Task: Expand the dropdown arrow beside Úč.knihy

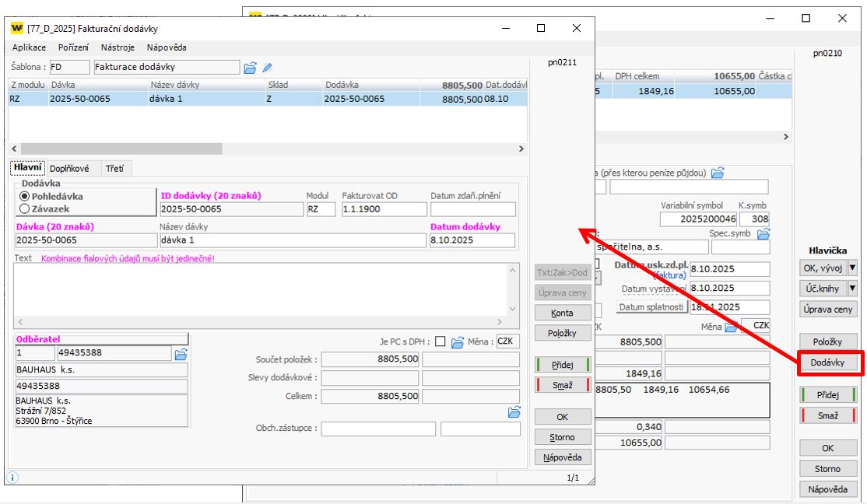Action: tap(852, 289)
